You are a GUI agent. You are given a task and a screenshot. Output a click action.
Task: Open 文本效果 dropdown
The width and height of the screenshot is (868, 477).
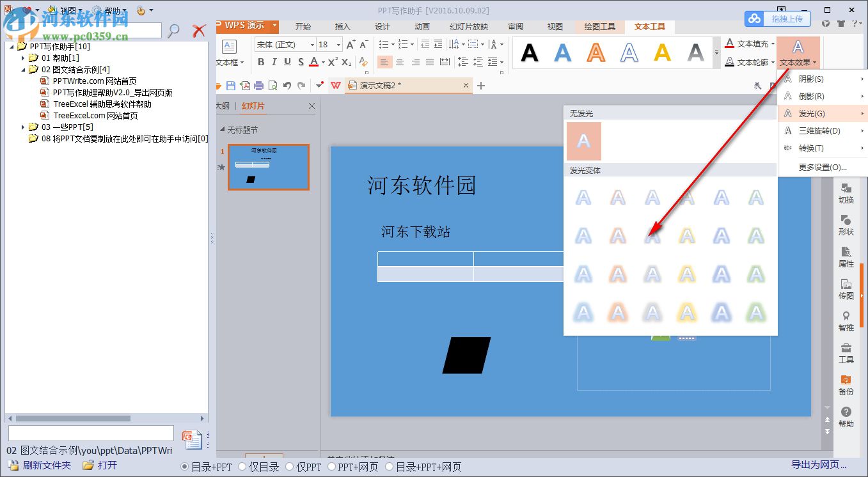(x=798, y=53)
